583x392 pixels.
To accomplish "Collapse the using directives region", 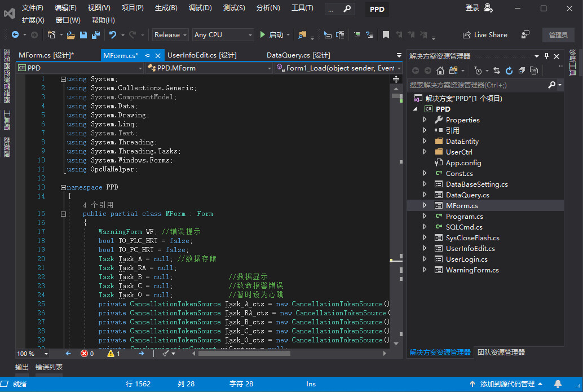I will [63, 79].
